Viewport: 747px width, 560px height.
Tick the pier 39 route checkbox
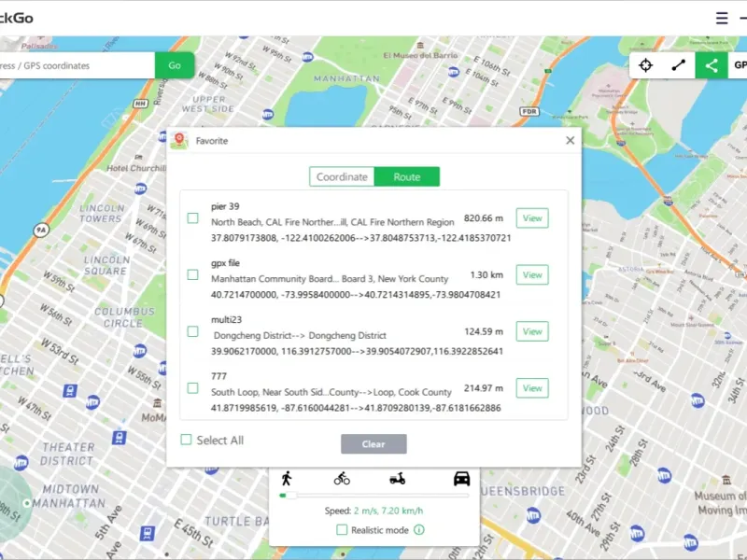[x=192, y=218]
